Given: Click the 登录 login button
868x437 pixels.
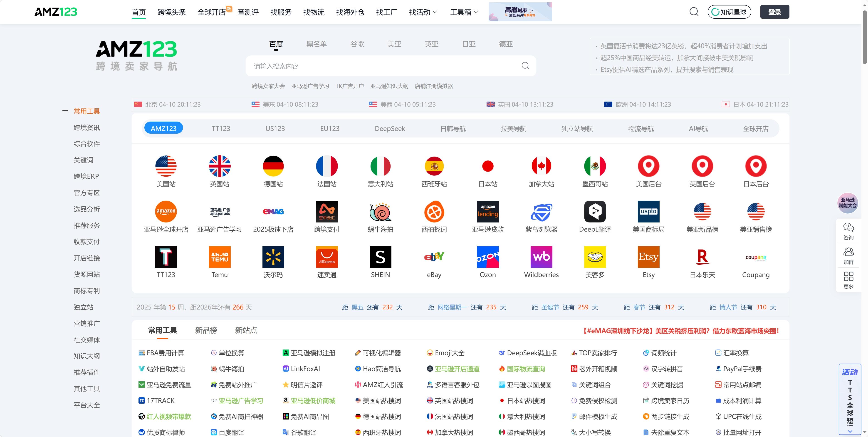Looking at the screenshot, I should pyautogui.click(x=775, y=12).
